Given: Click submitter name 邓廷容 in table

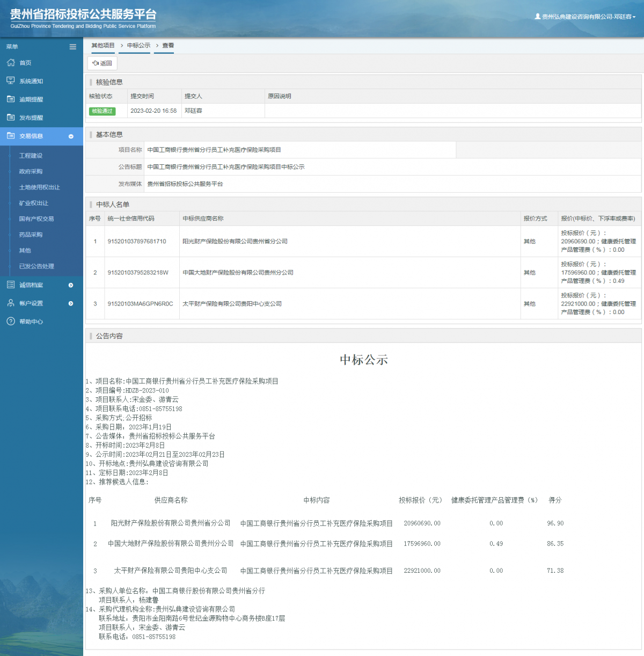Looking at the screenshot, I should tap(193, 111).
